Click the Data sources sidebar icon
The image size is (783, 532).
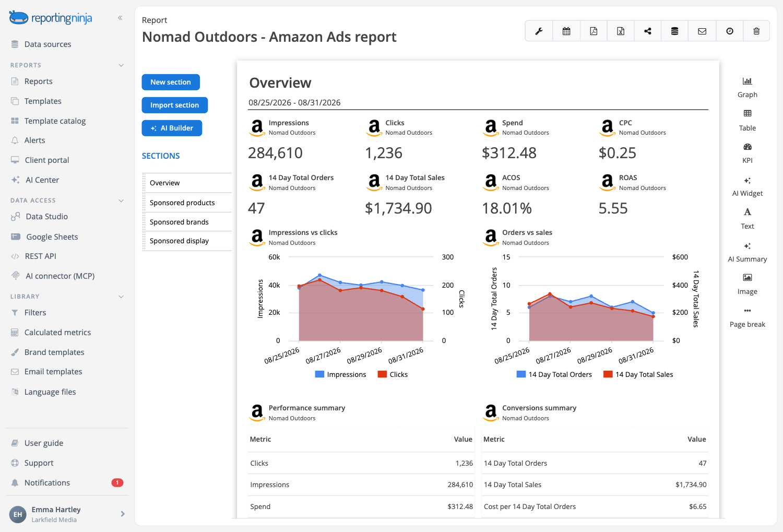coord(15,44)
